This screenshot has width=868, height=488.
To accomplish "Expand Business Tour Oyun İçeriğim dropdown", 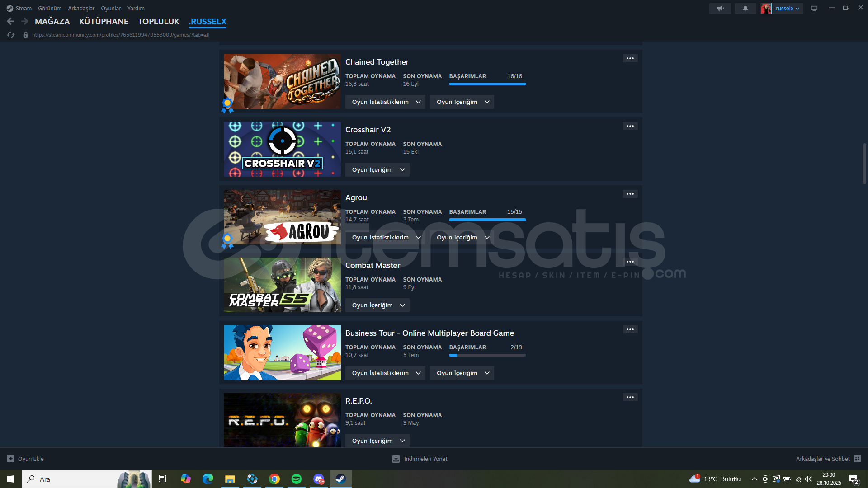I will pos(462,373).
